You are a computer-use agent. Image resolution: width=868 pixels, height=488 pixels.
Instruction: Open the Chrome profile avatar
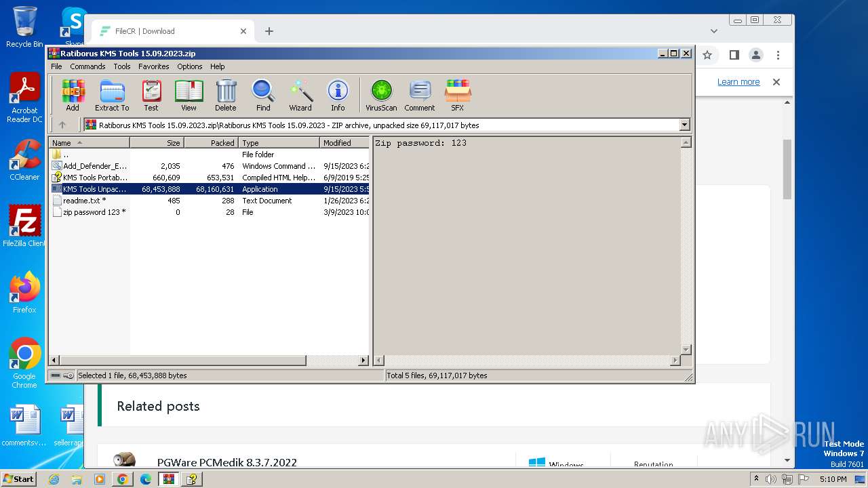[x=756, y=55]
